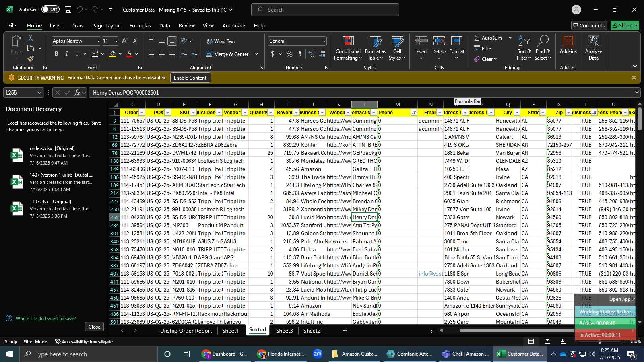Click Increase Indent icon
The width and height of the screenshot is (644, 362).
pos(194,54)
